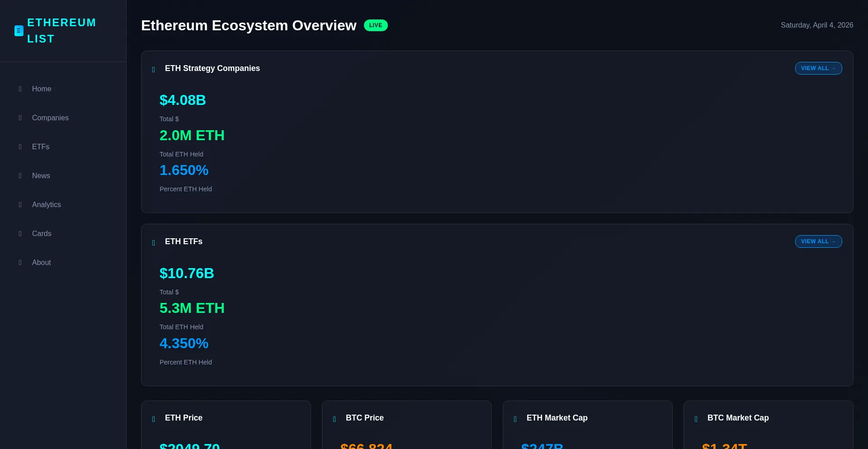Click the Ethereum Ecosystem Overview title
Viewport: 868px width, 449px height.
click(249, 25)
